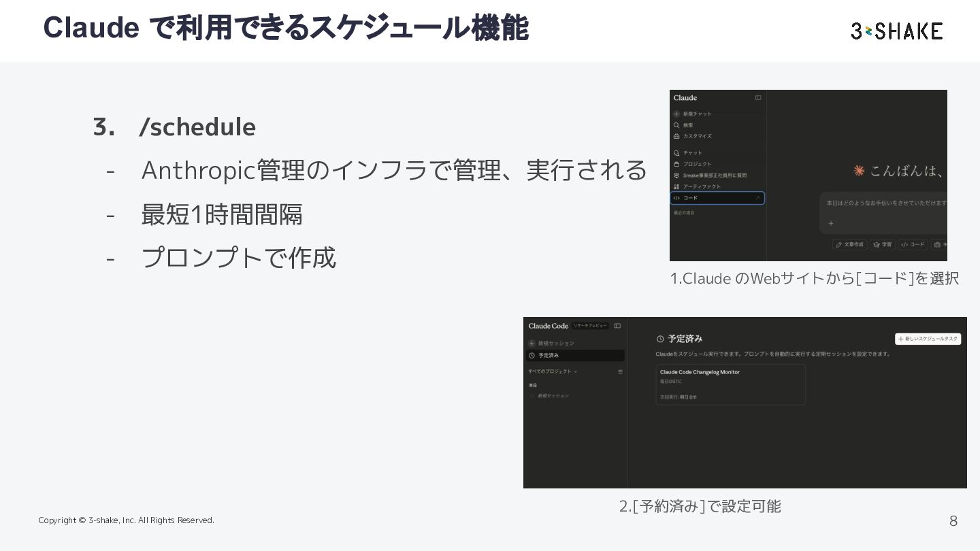
Task: Open the filter lines icon beside すべてのプロジェクト
Action: coord(620,371)
